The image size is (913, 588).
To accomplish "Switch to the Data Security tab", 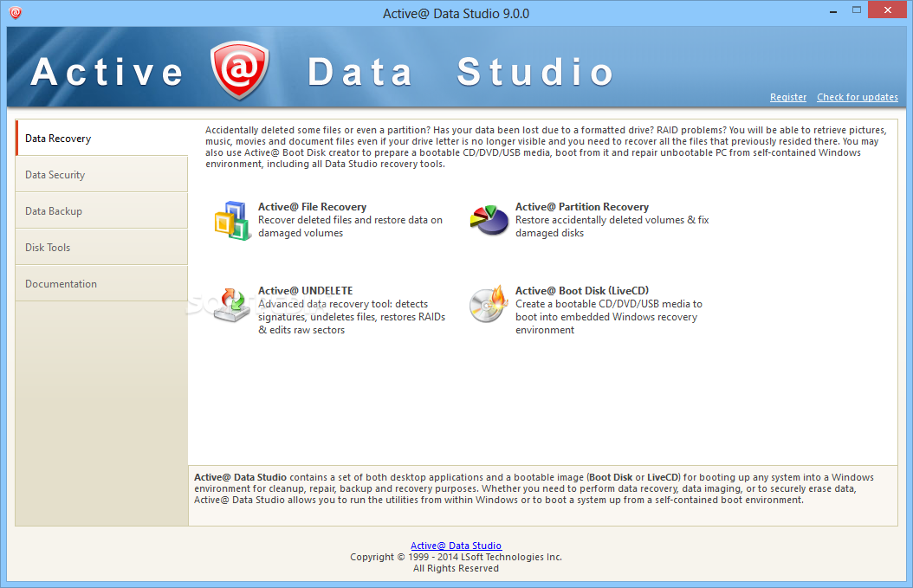I will [101, 175].
